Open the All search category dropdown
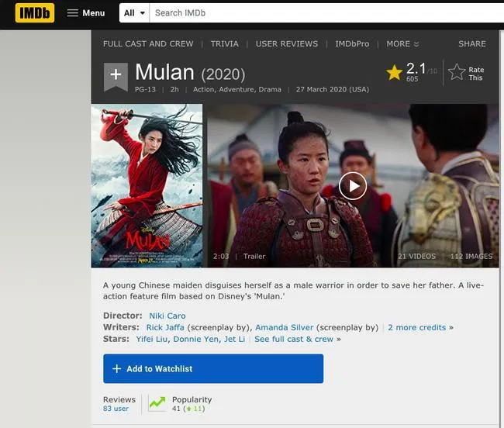The width and height of the screenshot is (504, 428). pos(133,13)
